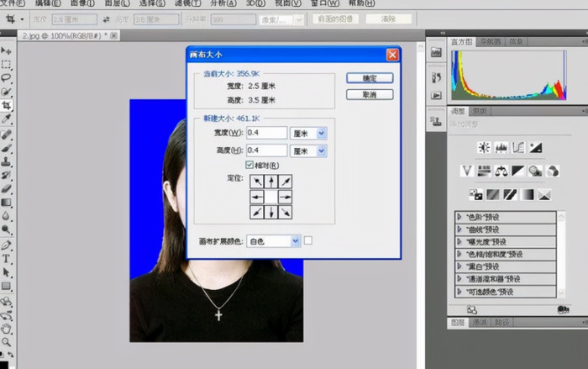588x369 pixels.
Task: Expand the 色阶 预设 list
Action: pos(459,217)
